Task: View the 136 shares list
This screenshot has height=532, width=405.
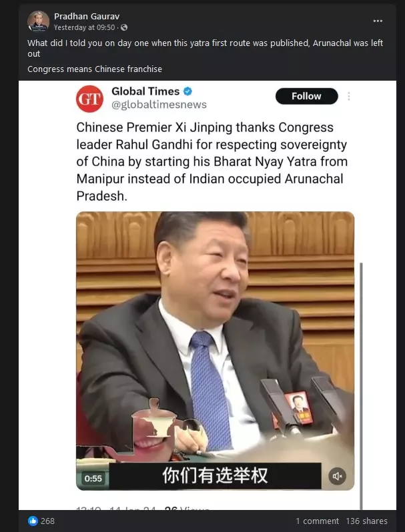Action: point(367,521)
